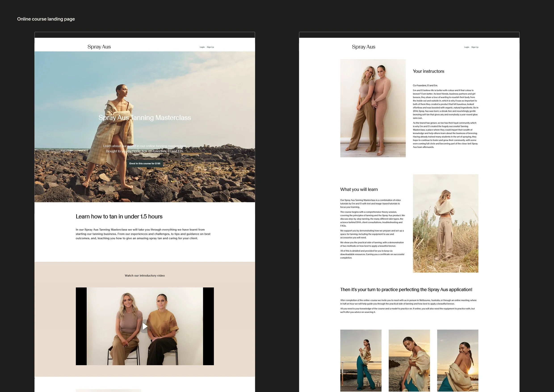Select the two instructors standing photo

pos(373,108)
